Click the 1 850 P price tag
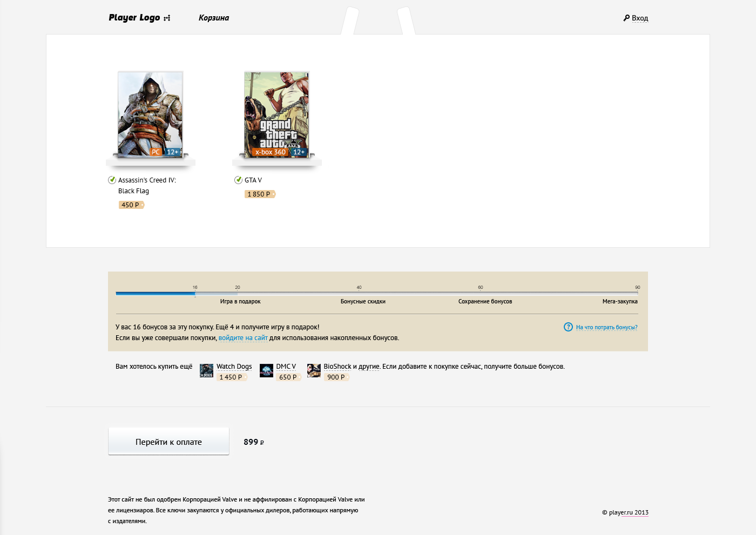 [259, 194]
